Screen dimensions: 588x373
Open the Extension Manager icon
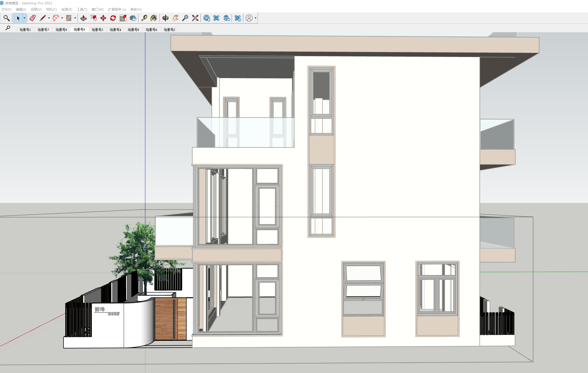tap(238, 18)
